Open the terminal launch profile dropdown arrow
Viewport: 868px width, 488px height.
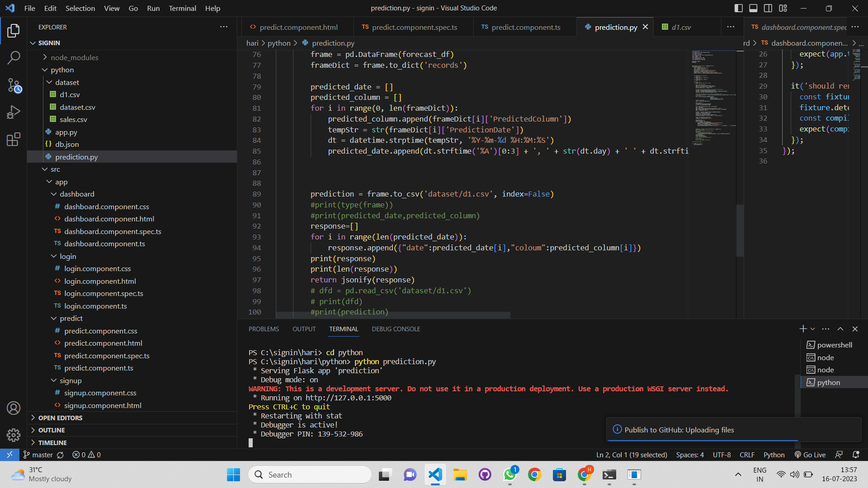coord(812,329)
